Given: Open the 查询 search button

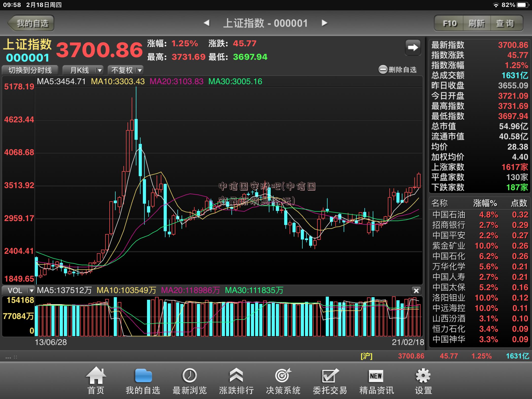Looking at the screenshot, I should tap(506, 23).
